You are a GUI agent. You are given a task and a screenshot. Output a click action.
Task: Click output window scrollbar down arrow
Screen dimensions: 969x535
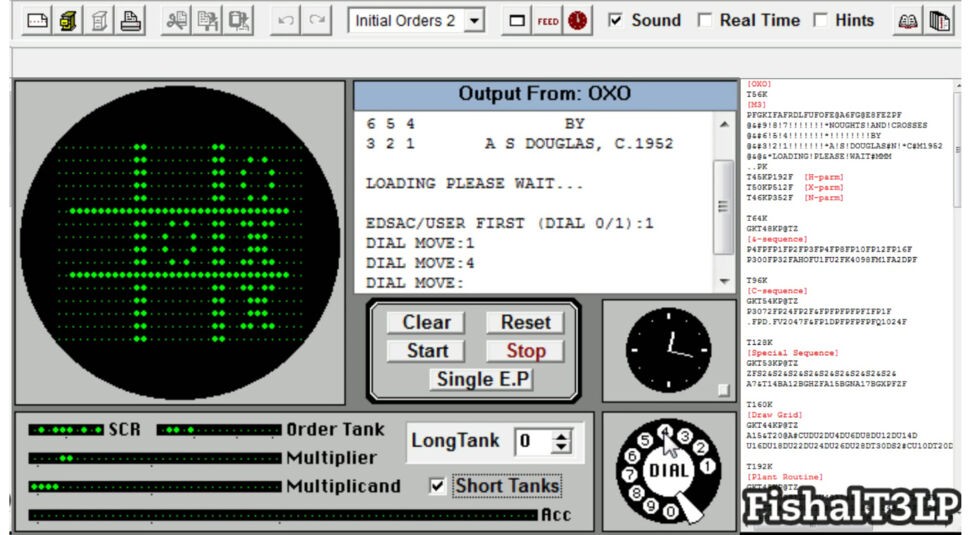[x=724, y=281]
